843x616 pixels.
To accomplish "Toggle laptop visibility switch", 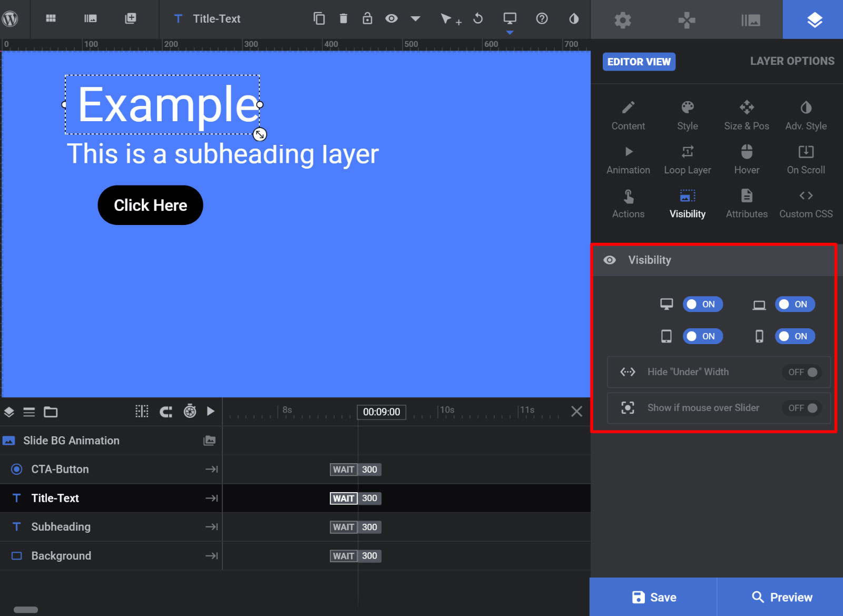I will pyautogui.click(x=795, y=304).
